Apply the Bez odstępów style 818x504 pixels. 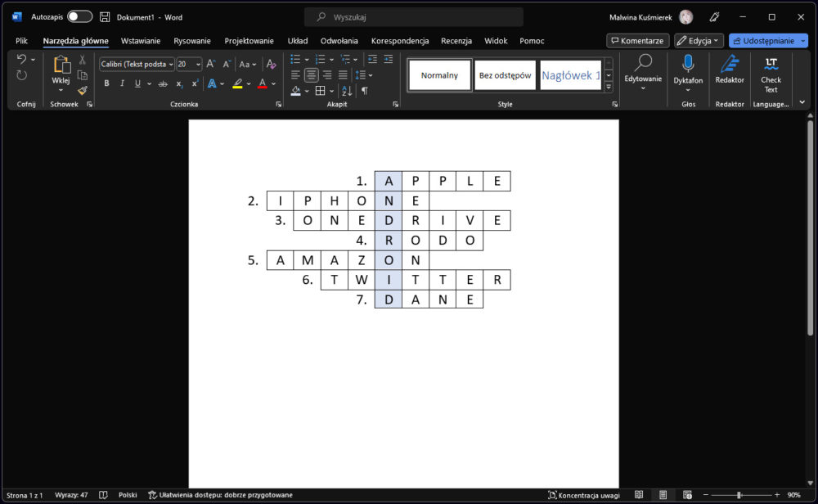(505, 75)
